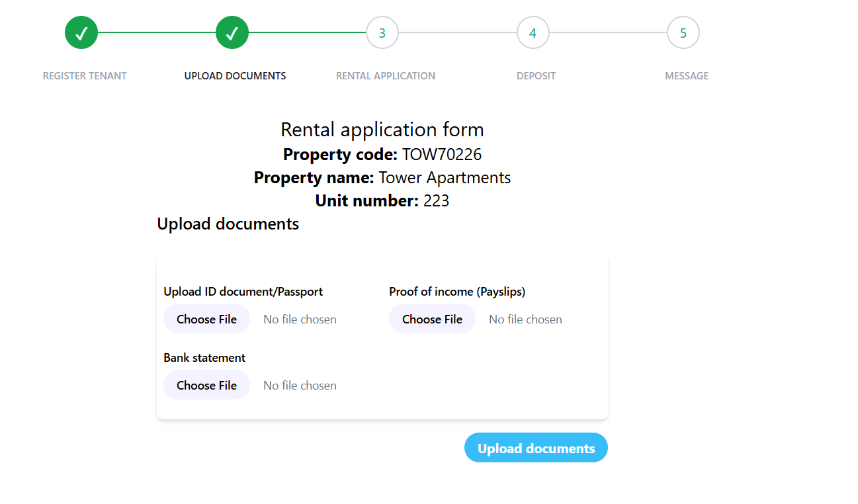Screen dimensions: 858x504
Task: Navigate to the Message step label
Action: [687, 76]
